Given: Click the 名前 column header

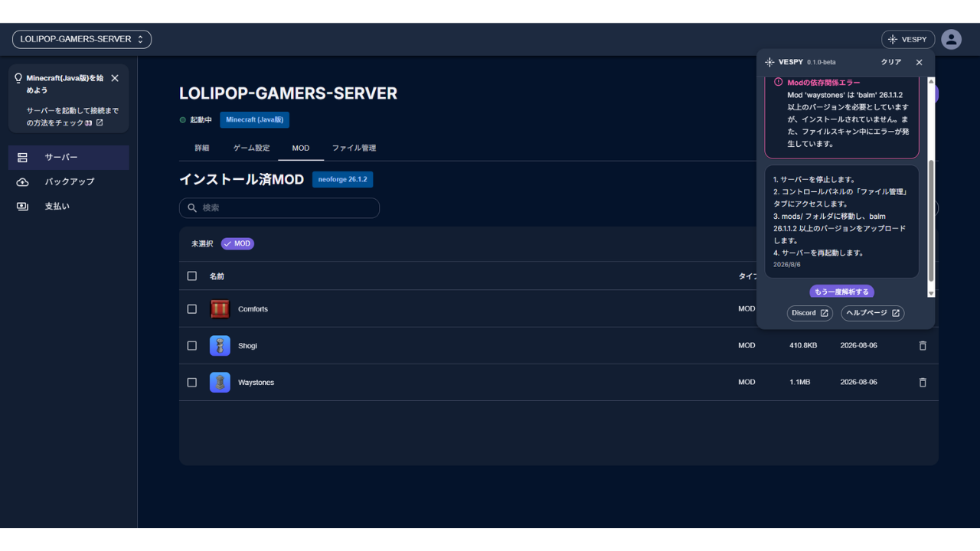Looking at the screenshot, I should point(217,276).
